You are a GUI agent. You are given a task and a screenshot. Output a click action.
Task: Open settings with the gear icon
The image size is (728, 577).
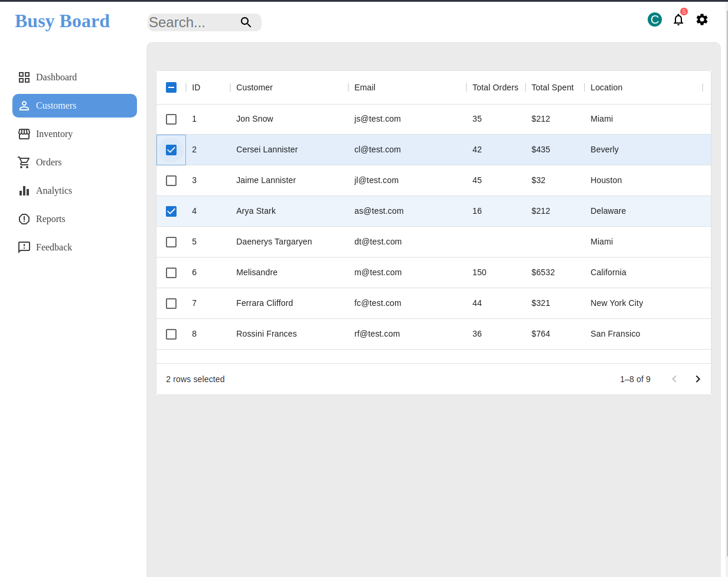click(701, 19)
